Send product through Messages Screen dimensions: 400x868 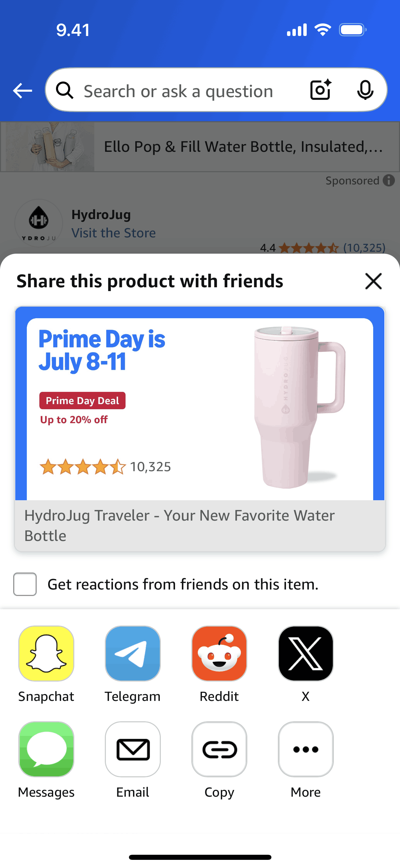tap(46, 749)
